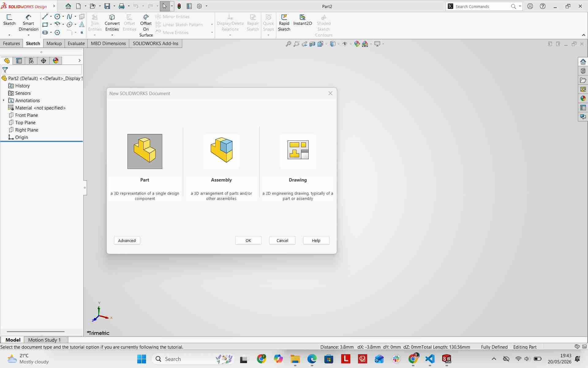Switch to the Markup tab
The image size is (588, 368).
[54, 44]
